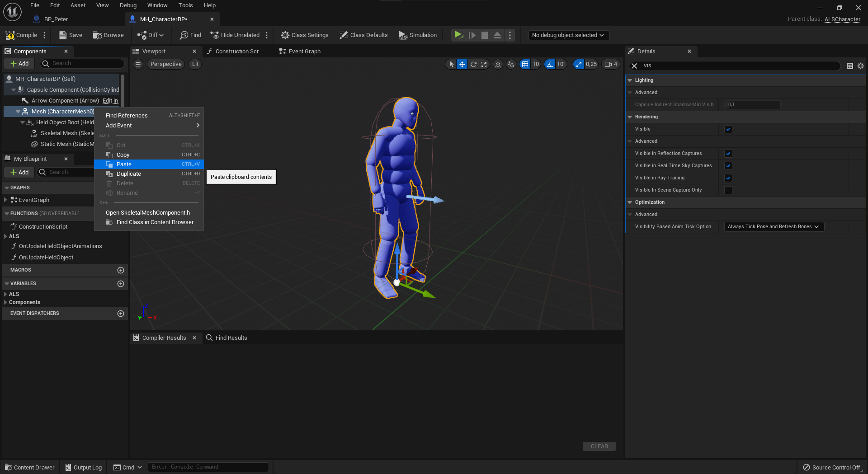Viewport: 868px width, 474px height.
Task: Disable Visible in Ray Tracing checkbox
Action: coord(728,178)
